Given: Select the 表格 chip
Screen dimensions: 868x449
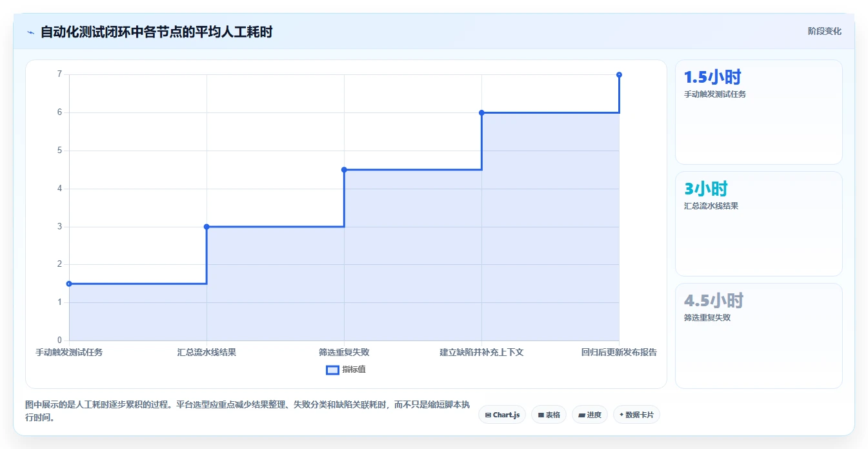Looking at the screenshot, I should coord(549,415).
